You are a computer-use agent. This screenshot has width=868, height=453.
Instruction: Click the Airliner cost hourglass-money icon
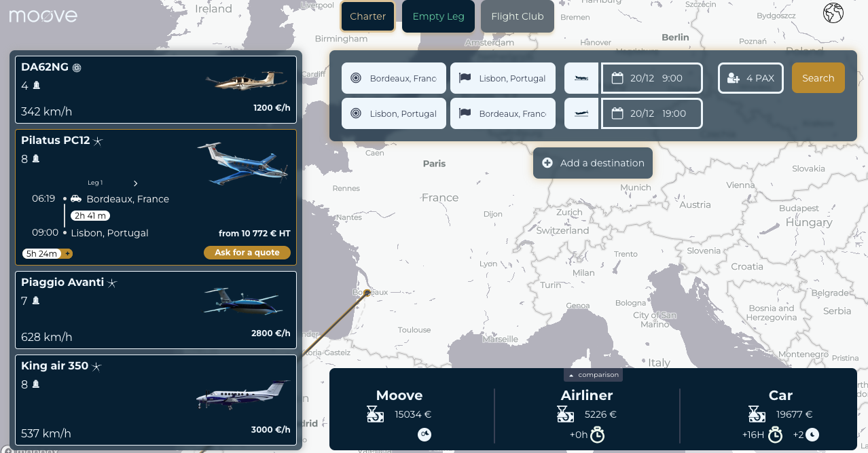click(x=565, y=414)
